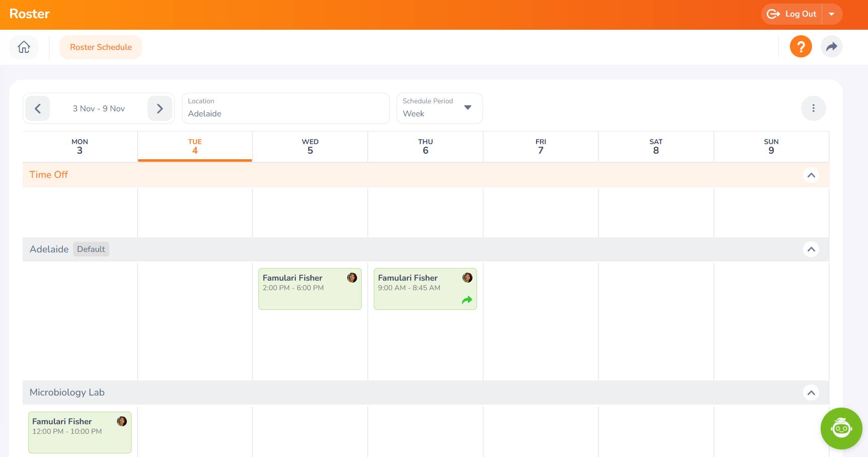Go to next week with right arrow

click(160, 108)
